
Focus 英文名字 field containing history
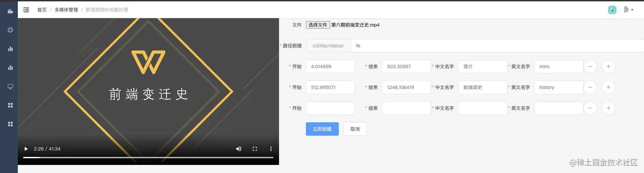[559, 87]
